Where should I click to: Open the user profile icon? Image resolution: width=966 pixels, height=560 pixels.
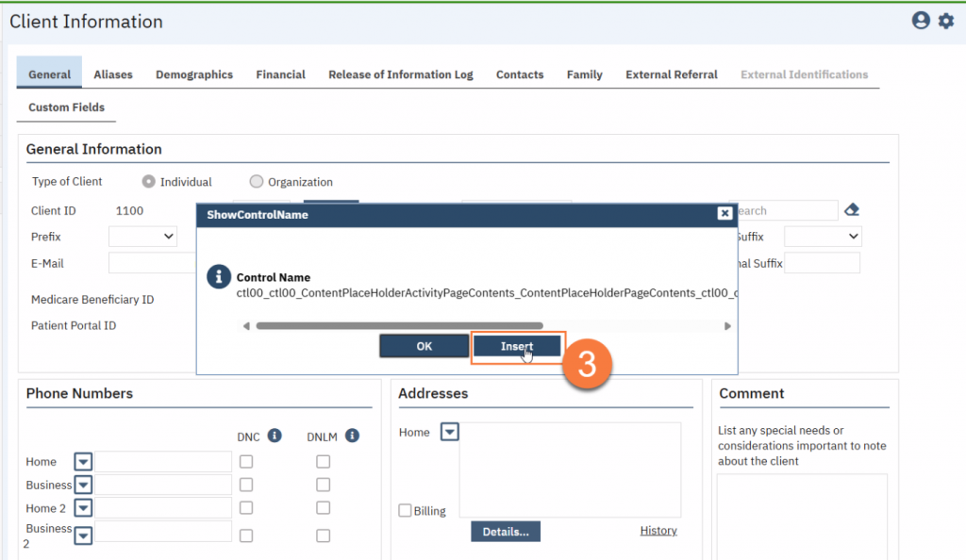[921, 21]
